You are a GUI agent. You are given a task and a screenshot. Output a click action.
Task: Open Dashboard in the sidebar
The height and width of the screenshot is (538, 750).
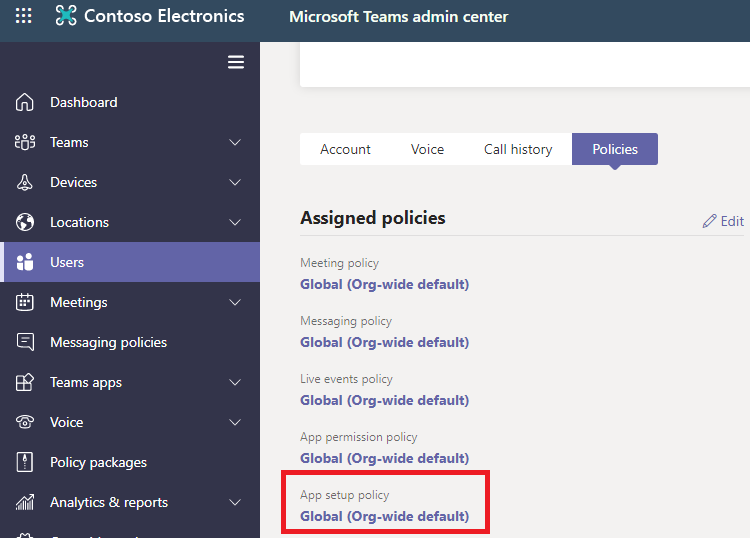[x=130, y=102]
